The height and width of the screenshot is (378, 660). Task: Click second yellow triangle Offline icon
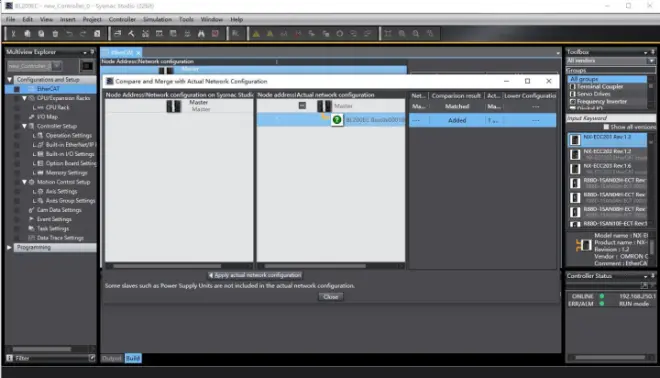pos(270,34)
